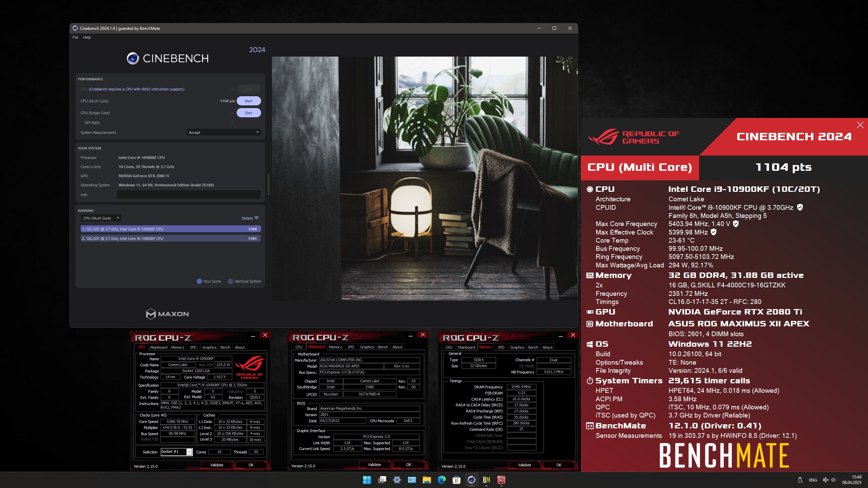Switch to ROG CPU-Z via taskbar icon
Viewport: 868px width, 488px height.
point(501,480)
